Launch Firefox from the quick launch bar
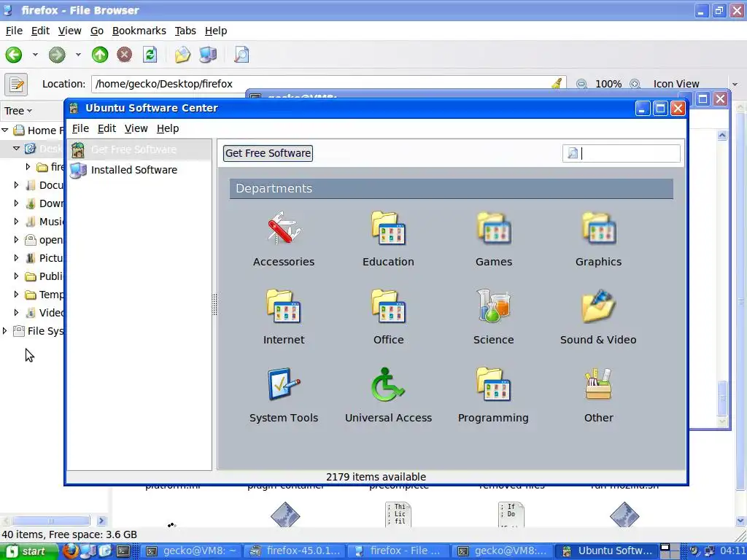Image resolution: width=747 pixels, height=560 pixels. point(71,551)
